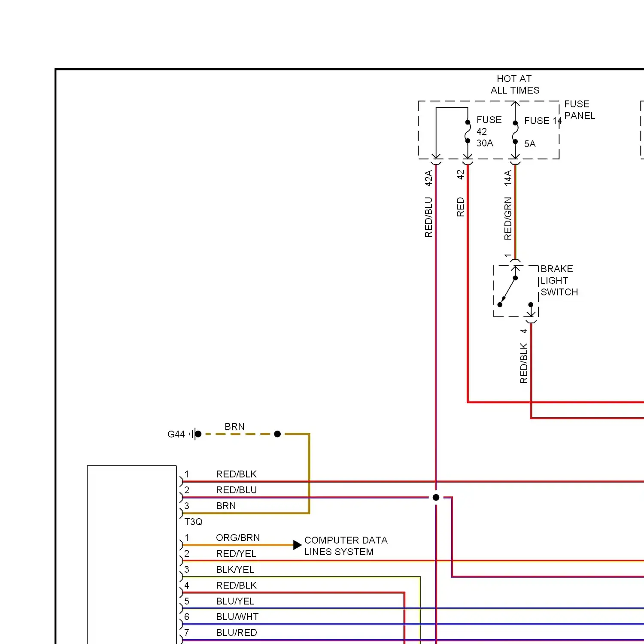Click the FUSE 14 label

point(543,121)
